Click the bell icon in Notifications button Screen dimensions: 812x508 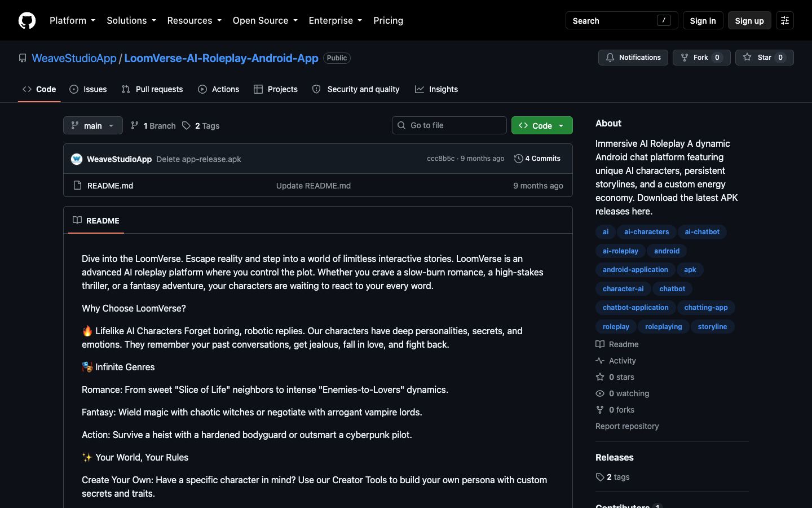[610, 58]
